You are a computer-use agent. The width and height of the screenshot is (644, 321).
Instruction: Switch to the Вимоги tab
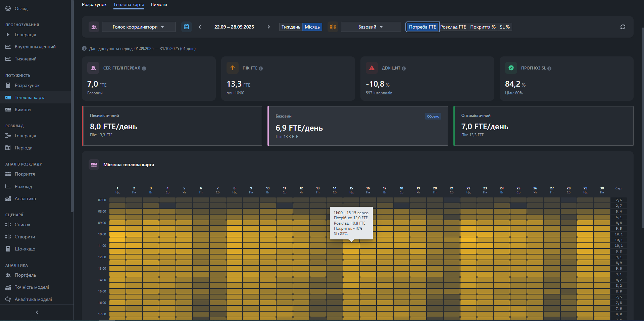click(159, 5)
